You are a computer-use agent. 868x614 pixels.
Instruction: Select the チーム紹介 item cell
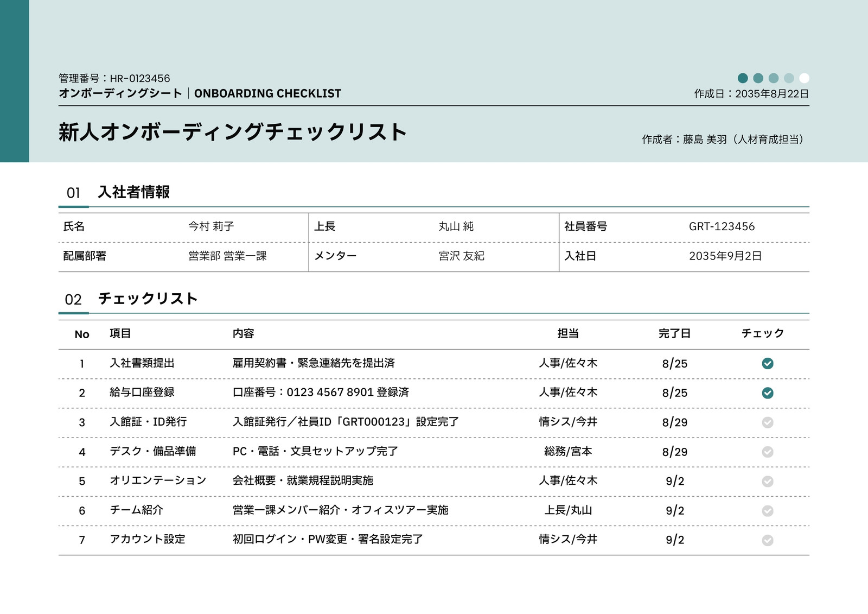pyautogui.click(x=136, y=510)
